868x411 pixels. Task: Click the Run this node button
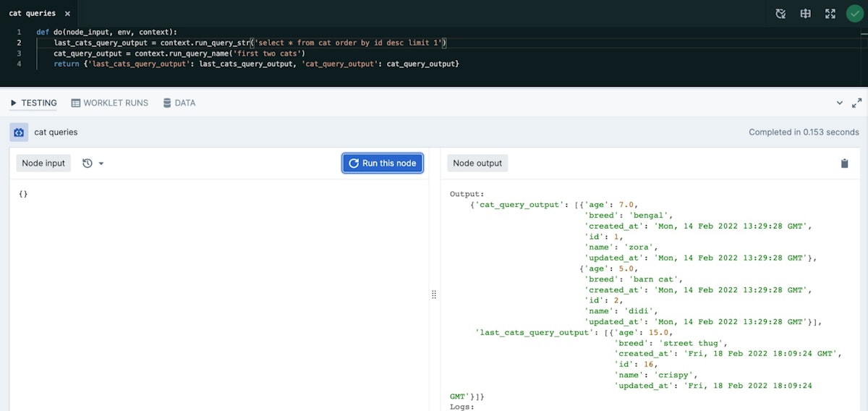[383, 164]
